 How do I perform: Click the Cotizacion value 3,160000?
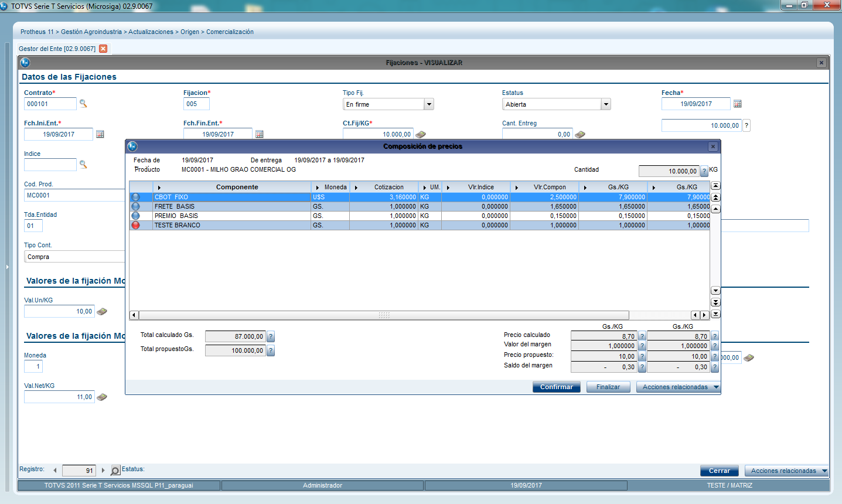click(x=403, y=197)
